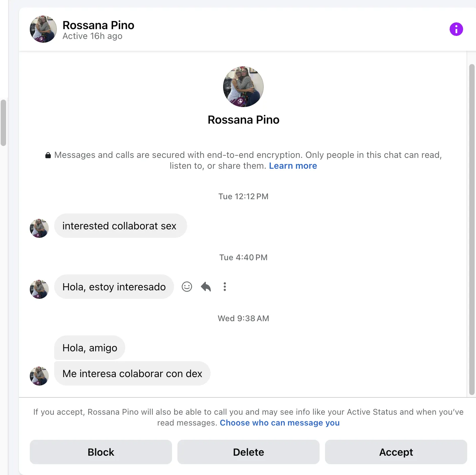Accept the message request from Rossana

[396, 452]
